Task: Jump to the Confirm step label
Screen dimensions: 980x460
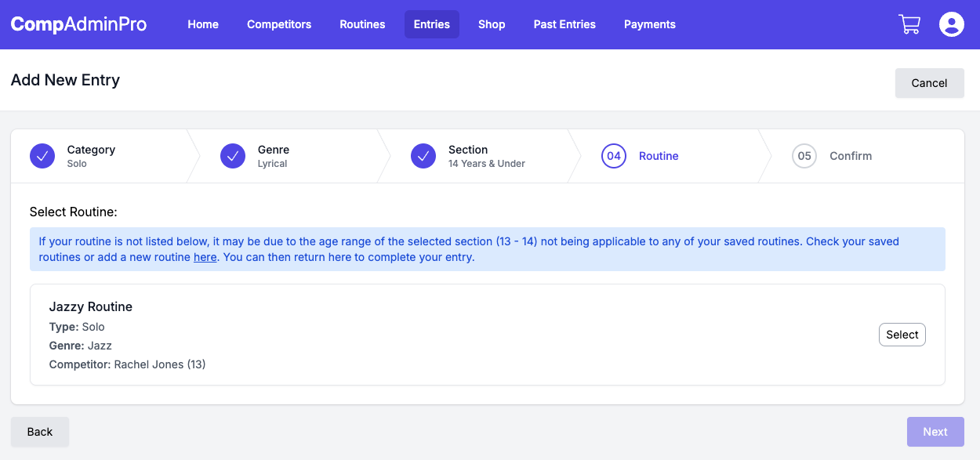Action: click(x=851, y=156)
